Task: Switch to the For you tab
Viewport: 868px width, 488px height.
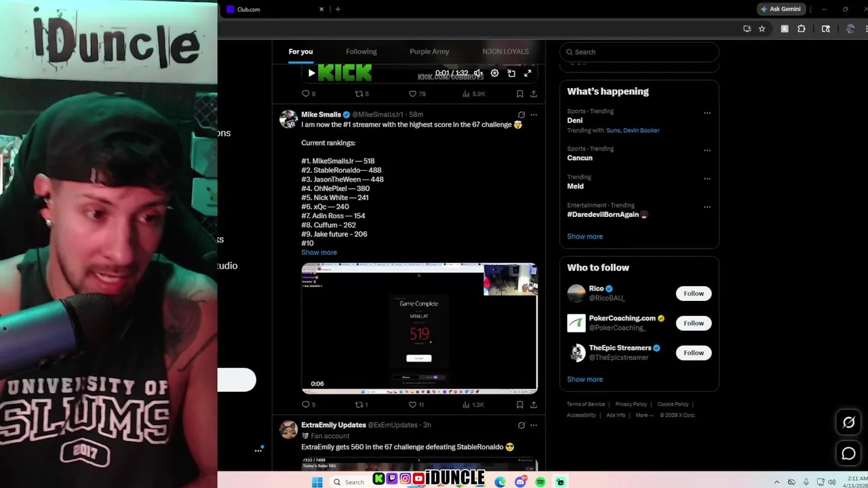Action: (x=300, y=52)
